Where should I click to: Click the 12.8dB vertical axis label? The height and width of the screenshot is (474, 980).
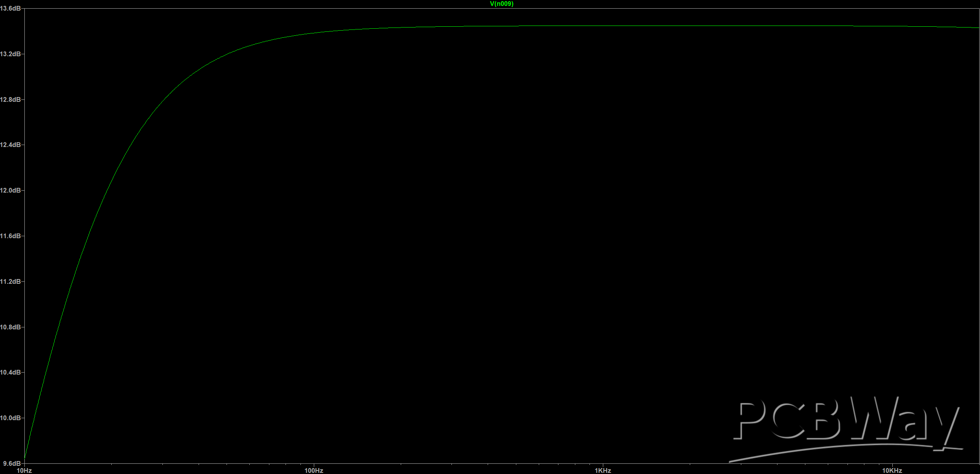click(10, 99)
